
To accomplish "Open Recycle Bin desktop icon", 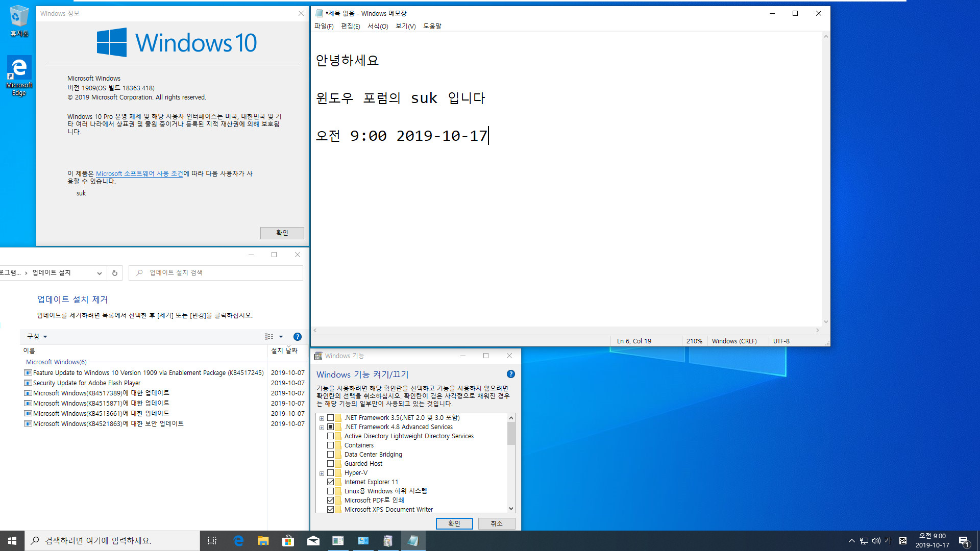I will 19,21.
